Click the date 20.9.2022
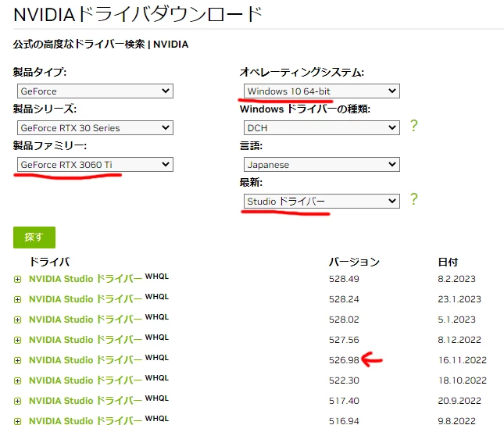Viewport: 504px width, 425px height. coord(459,401)
